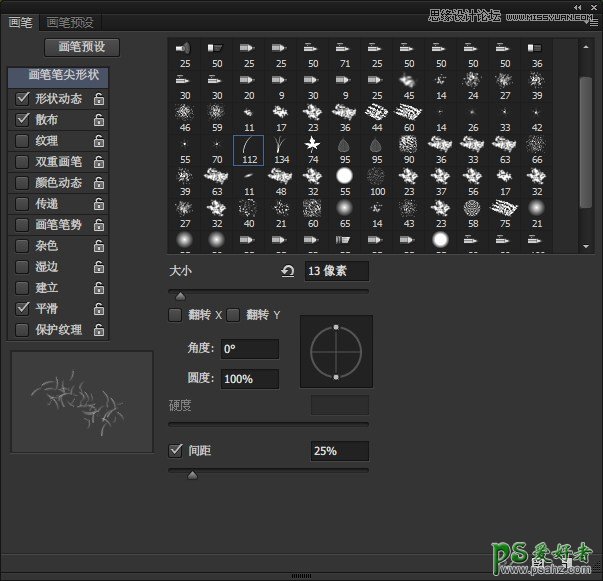Select the 画笔笔尖形状 section
The image size is (603, 581).
(58, 75)
